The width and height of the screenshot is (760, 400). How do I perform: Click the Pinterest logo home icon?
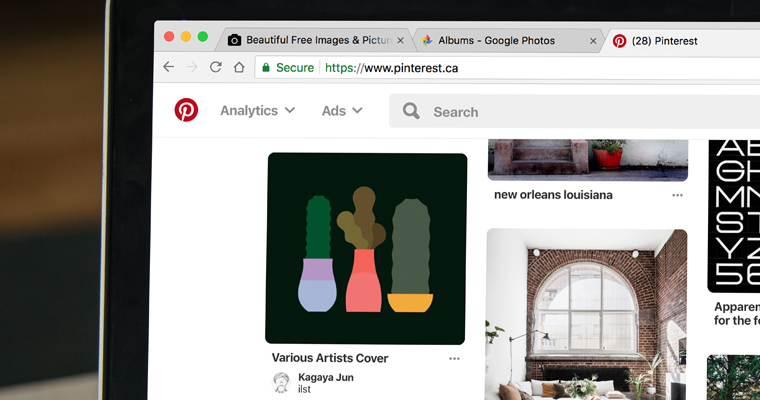pyautogui.click(x=186, y=110)
